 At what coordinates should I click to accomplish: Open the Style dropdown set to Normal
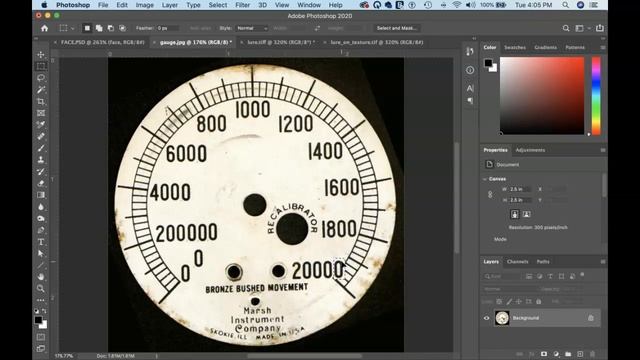252,28
